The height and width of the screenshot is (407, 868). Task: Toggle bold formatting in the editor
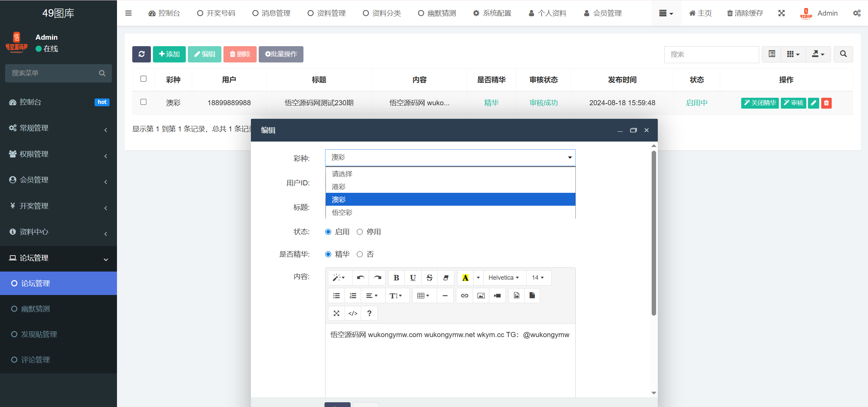coord(396,278)
